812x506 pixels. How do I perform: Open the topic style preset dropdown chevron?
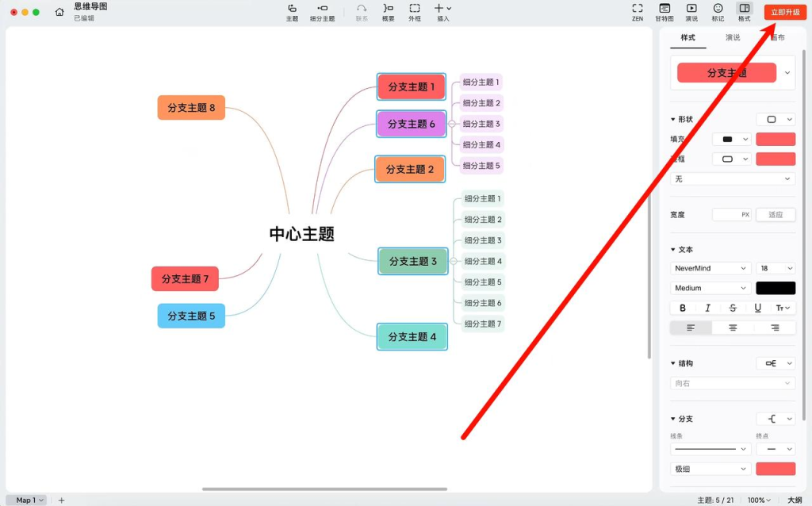pos(787,72)
